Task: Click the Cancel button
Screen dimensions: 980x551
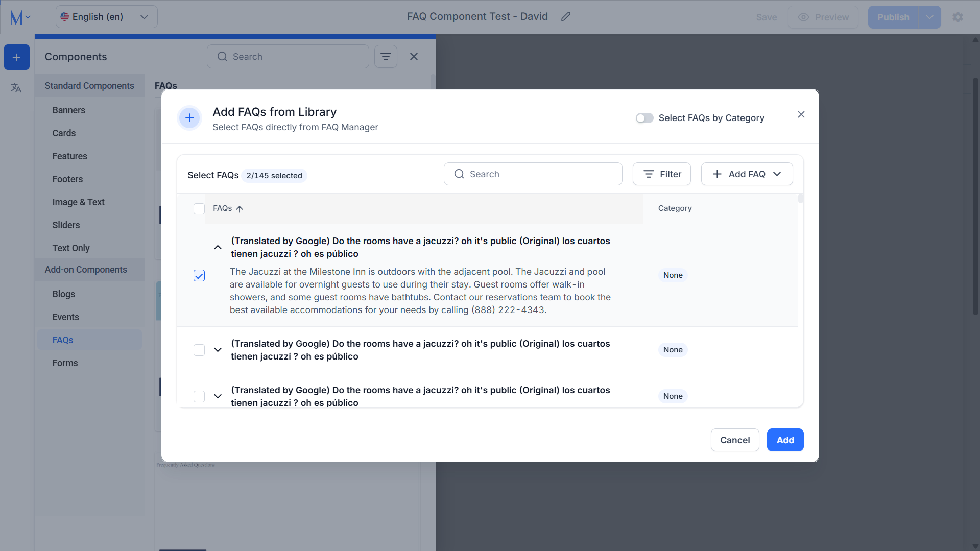Action: pos(735,440)
